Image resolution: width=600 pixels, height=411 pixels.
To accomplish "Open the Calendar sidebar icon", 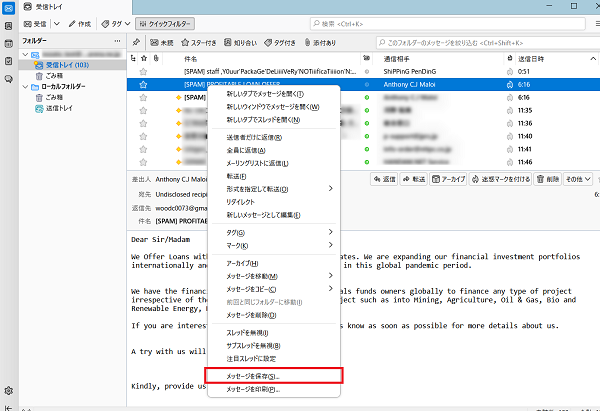I will [8, 43].
